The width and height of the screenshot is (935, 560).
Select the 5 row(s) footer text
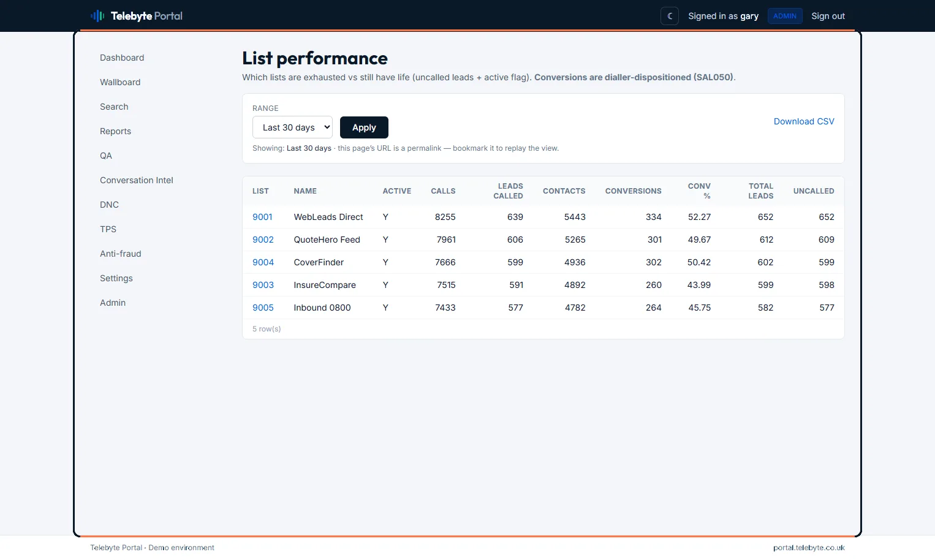267,329
